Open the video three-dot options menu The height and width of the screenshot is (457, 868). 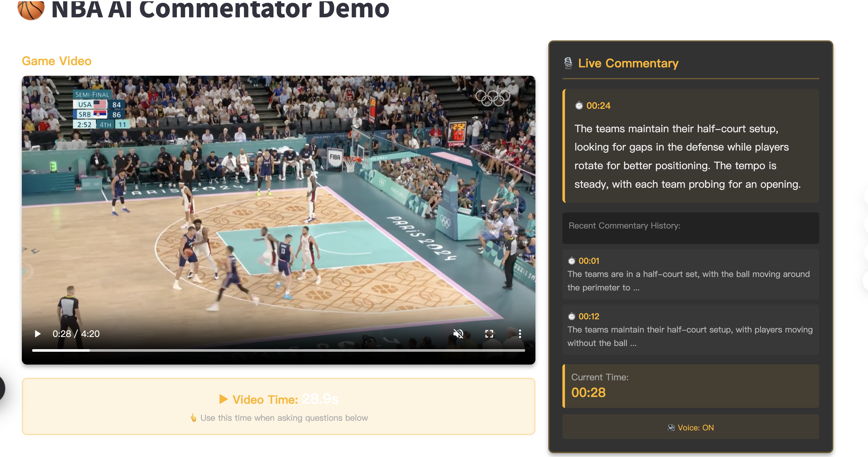(x=520, y=333)
